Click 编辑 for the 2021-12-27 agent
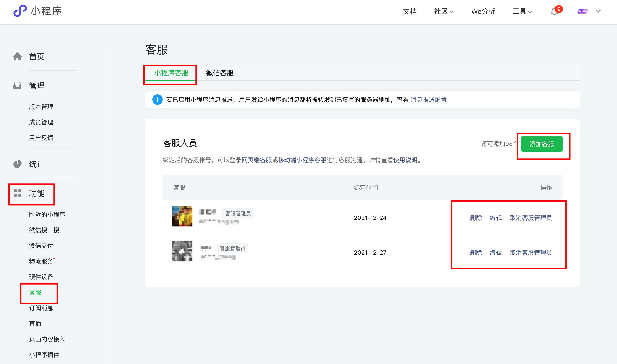This screenshot has height=364, width=617. point(496,253)
